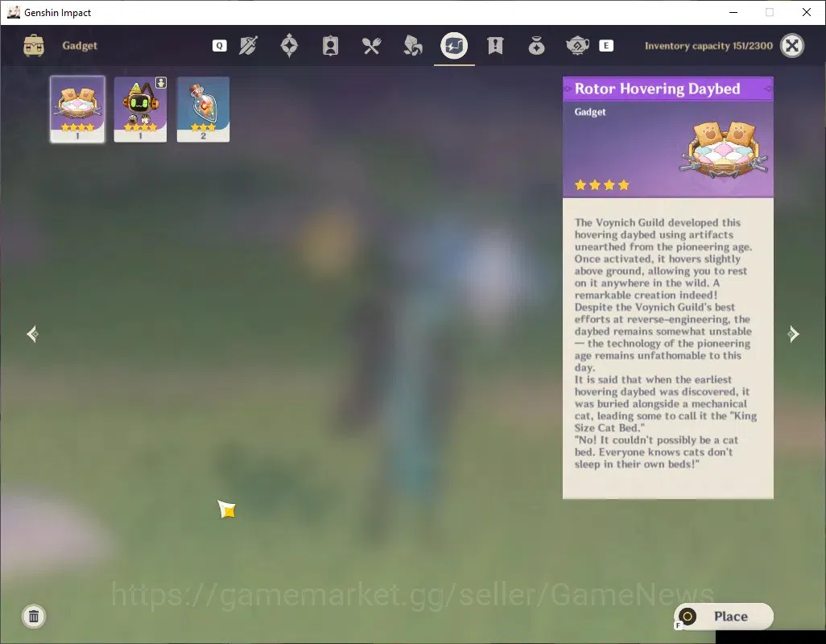The height and width of the screenshot is (644, 826).
Task: Open the Character Development Items tab
Action: pyautogui.click(x=330, y=46)
